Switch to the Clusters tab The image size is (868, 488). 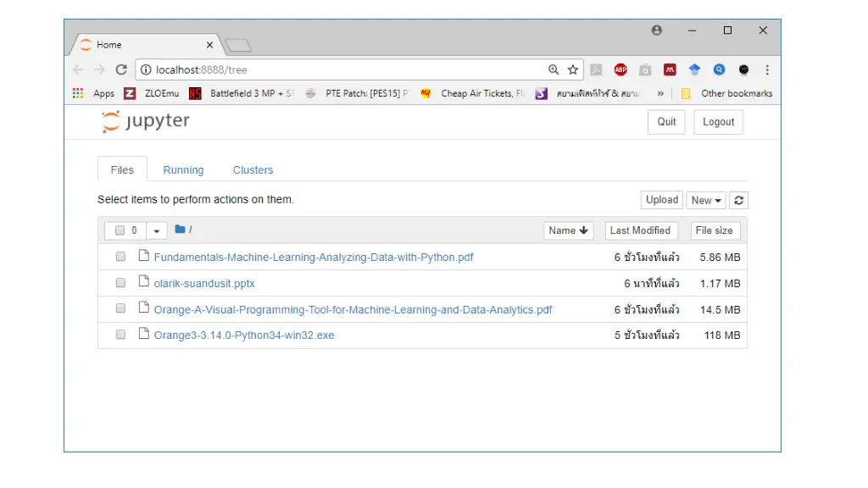pos(253,170)
